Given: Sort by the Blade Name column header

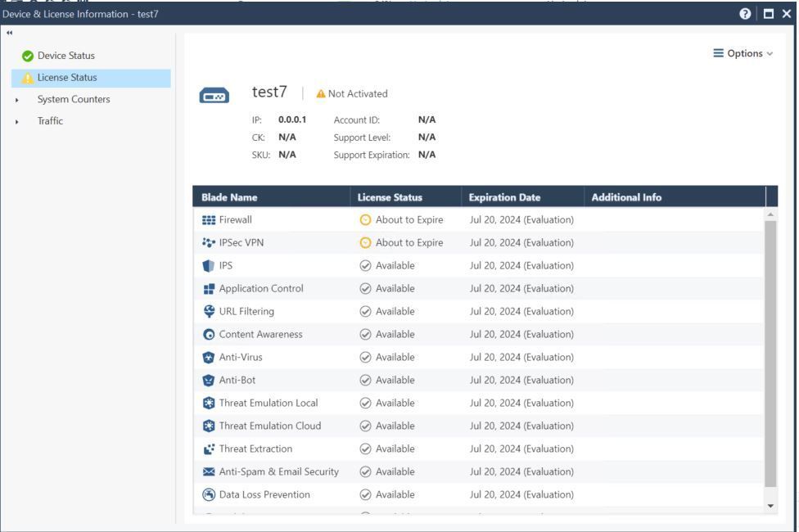Looking at the screenshot, I should (x=229, y=197).
